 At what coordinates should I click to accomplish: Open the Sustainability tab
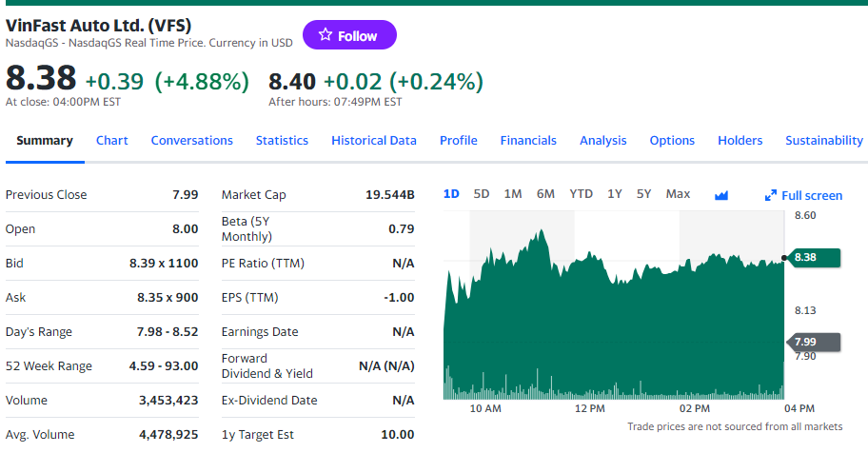click(x=823, y=140)
